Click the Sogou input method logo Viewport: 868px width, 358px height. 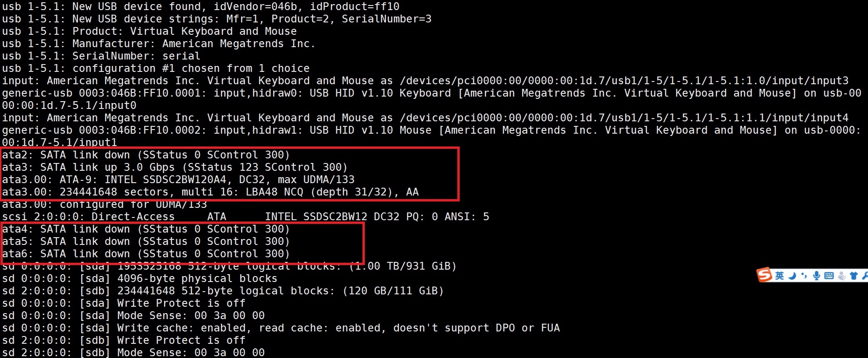pos(764,275)
